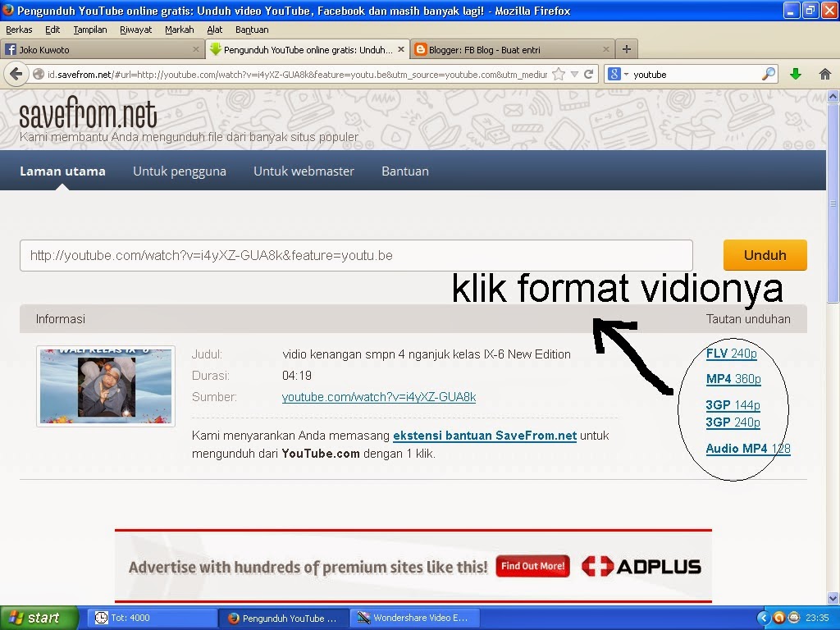The image size is (840, 630).
Task: Click the video URL input field
Action: point(356,256)
